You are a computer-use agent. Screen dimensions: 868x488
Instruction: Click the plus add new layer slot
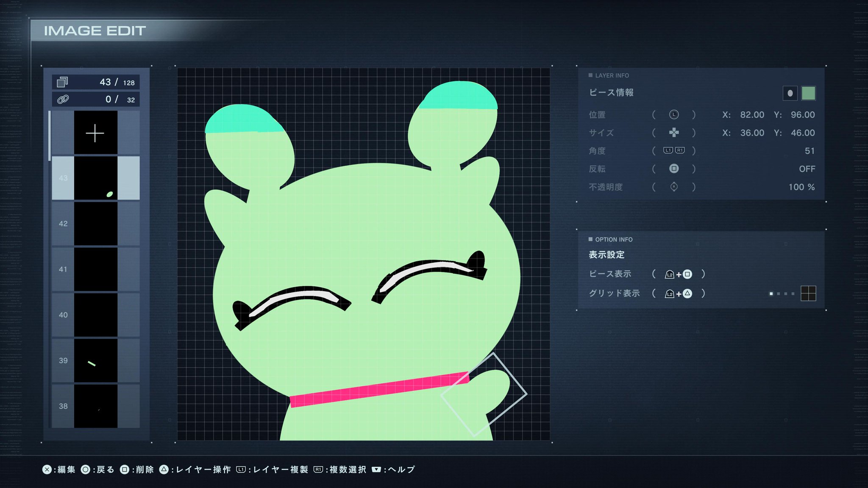click(96, 133)
